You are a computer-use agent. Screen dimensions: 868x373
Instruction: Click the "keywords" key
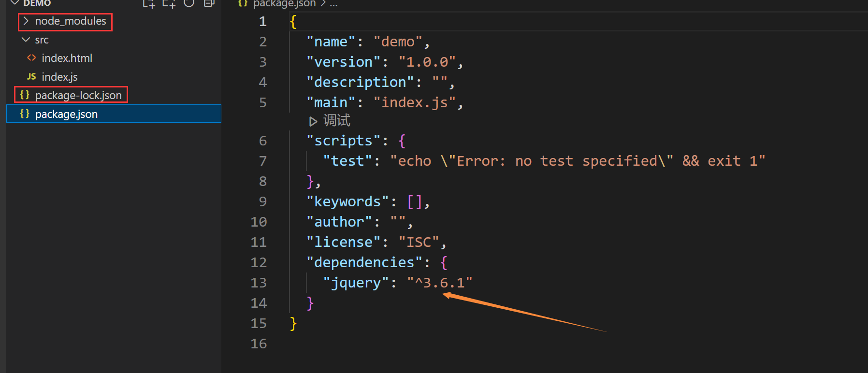[x=347, y=201]
